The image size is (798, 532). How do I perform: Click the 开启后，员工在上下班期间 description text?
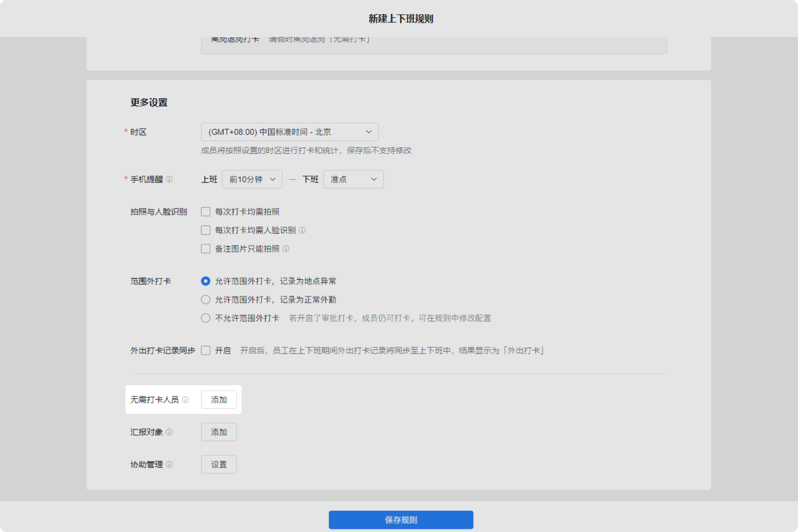pyautogui.click(x=392, y=351)
